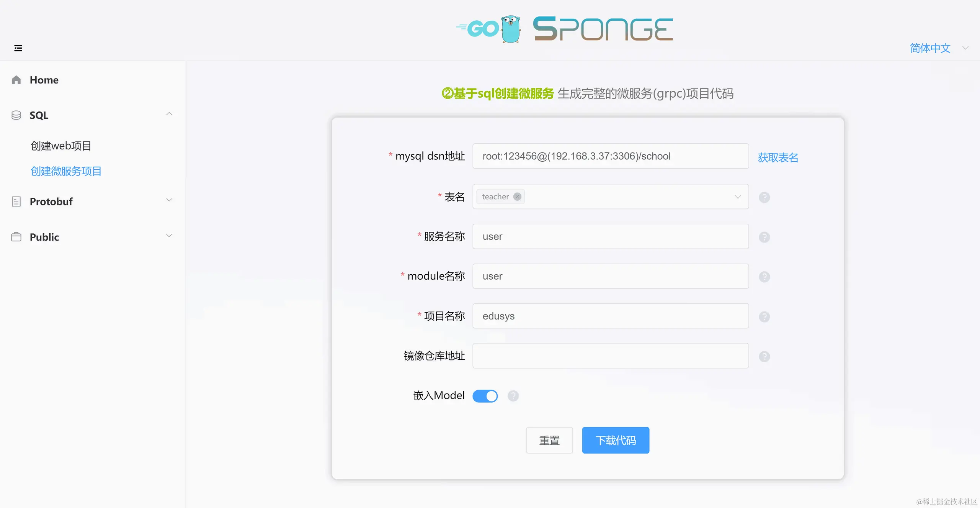The width and height of the screenshot is (980, 508).
Task: Click the 重置 reset button
Action: click(x=549, y=440)
